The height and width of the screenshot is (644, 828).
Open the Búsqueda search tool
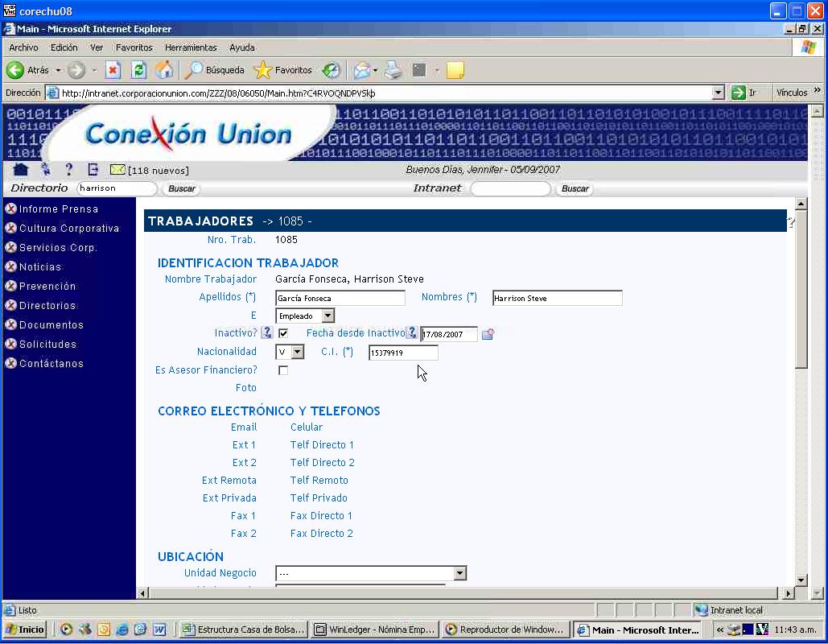point(215,70)
